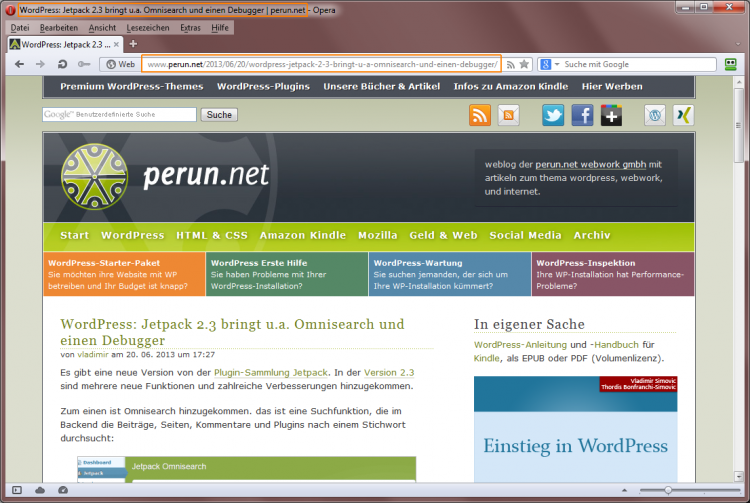Select the Amazon Kindle navigation tab

click(302, 235)
